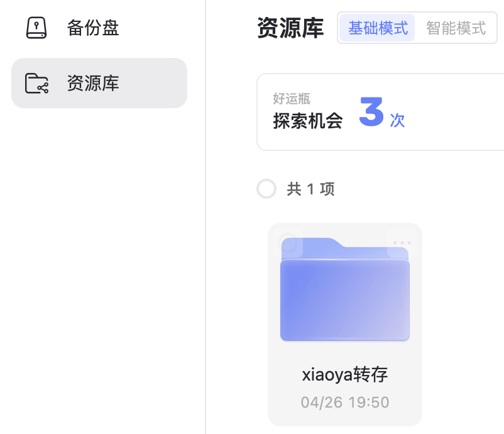Click the share symbol on the 资源库 icon

pos(43,87)
